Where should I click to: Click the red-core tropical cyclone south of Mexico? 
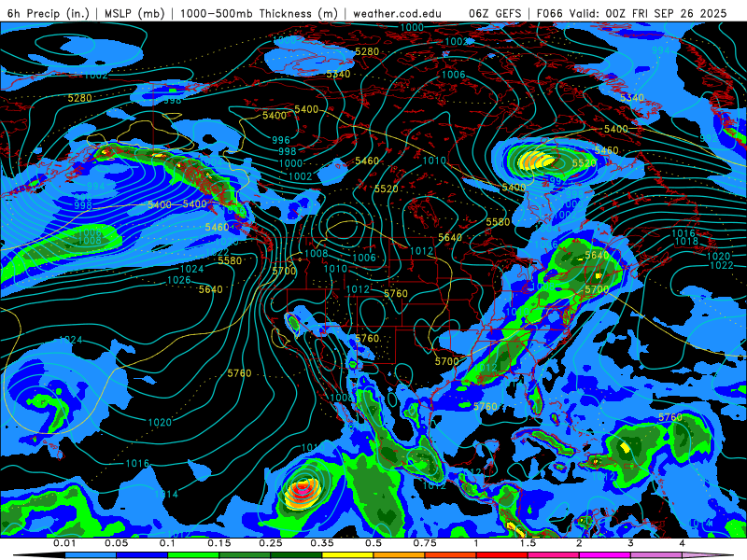pyautogui.click(x=301, y=492)
